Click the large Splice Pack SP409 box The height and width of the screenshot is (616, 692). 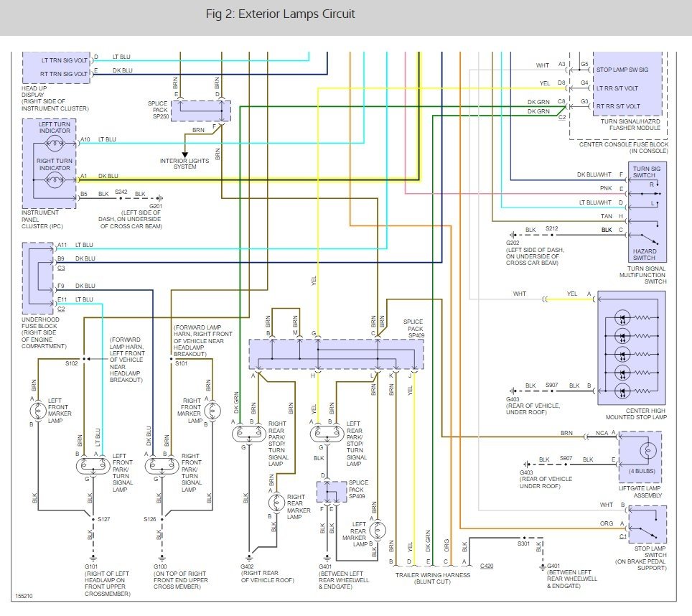point(336,355)
